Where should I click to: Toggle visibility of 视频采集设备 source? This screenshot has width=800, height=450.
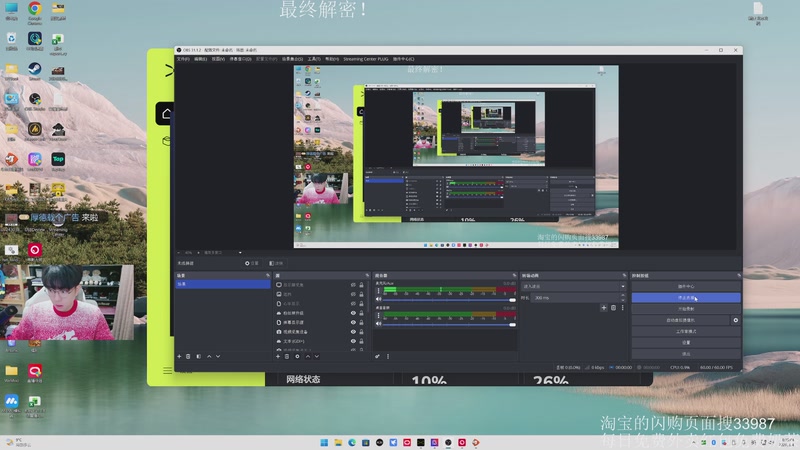(x=353, y=332)
